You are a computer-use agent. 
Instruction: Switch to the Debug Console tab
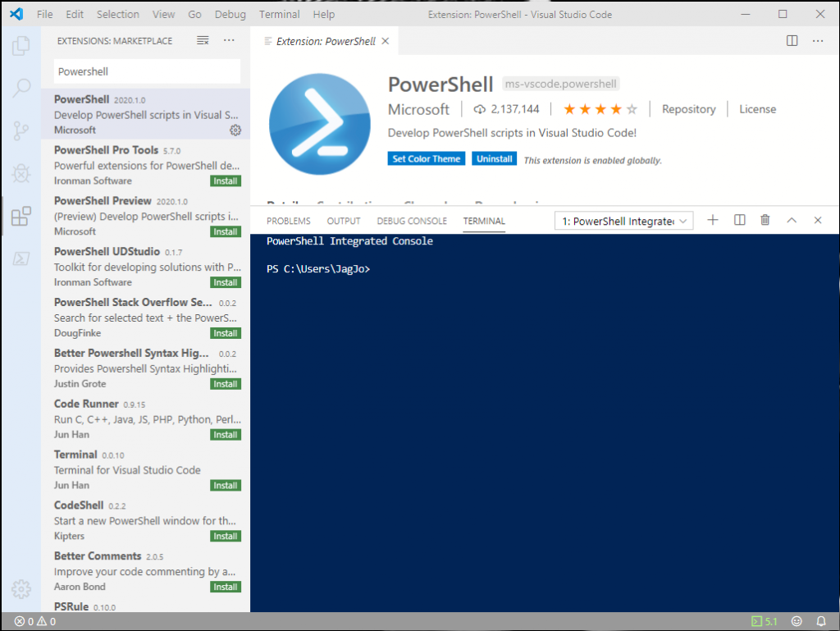tap(412, 222)
